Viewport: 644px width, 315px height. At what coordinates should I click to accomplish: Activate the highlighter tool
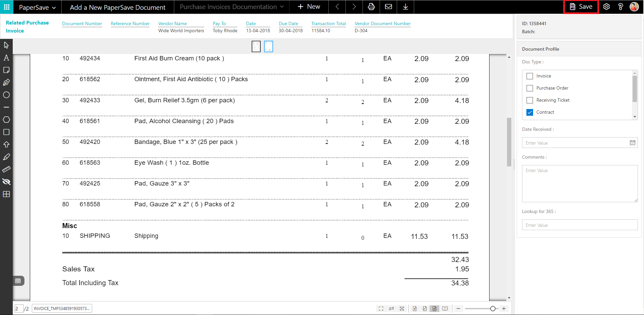coord(6,157)
